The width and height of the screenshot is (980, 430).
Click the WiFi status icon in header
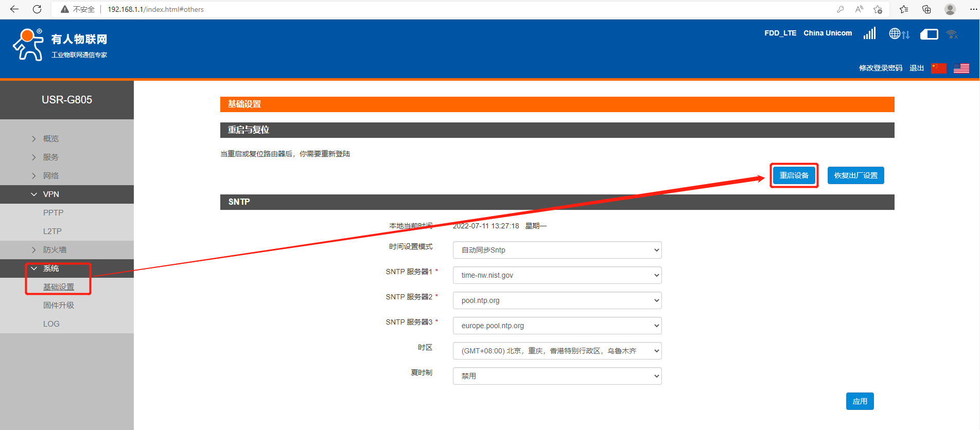(952, 34)
